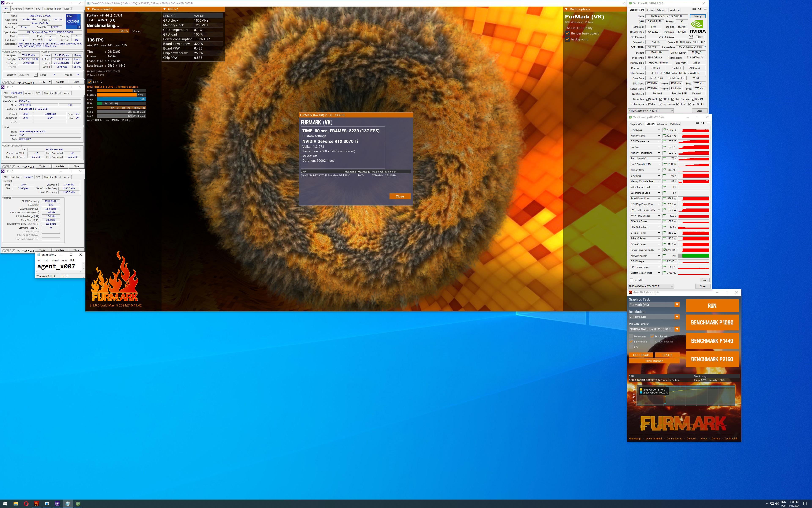This screenshot has height=508, width=812.
Task: Toggle the OpenCL checkbox in GPU-Z
Action: coord(647,99)
